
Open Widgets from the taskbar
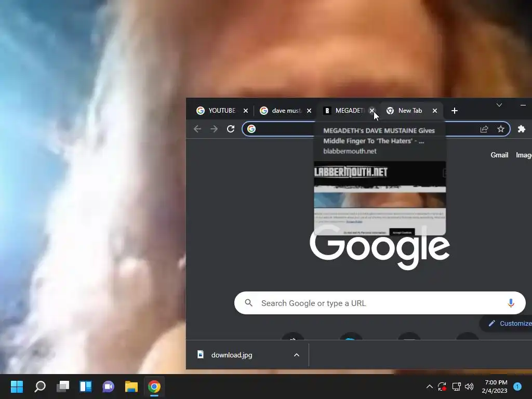(x=86, y=387)
